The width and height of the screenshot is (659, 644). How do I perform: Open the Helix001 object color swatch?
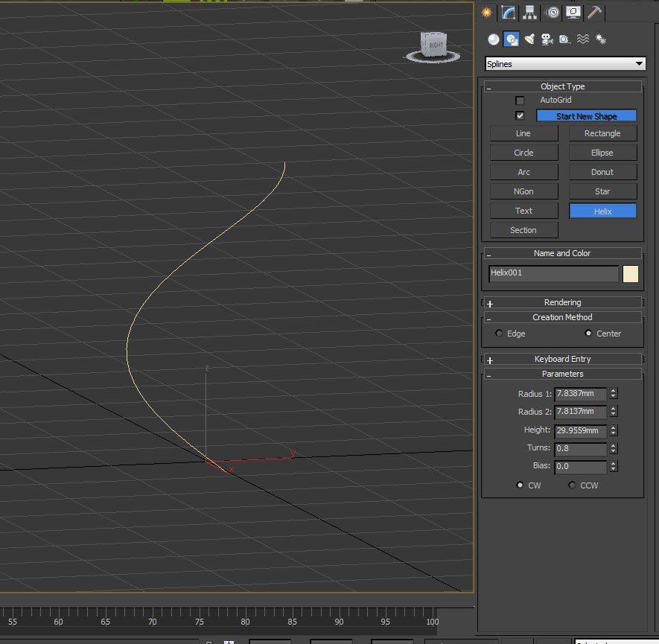pos(631,273)
